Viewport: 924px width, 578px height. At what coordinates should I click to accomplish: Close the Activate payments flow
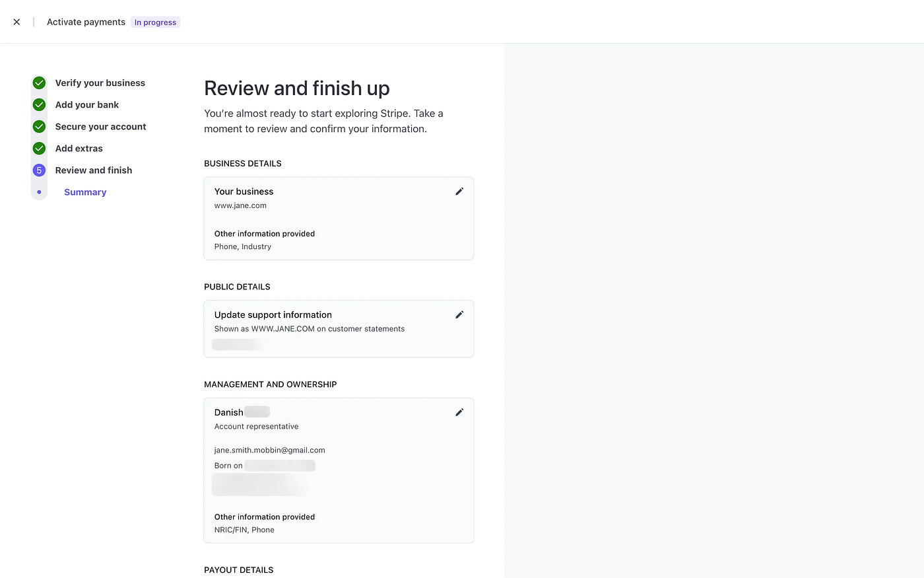(16, 22)
